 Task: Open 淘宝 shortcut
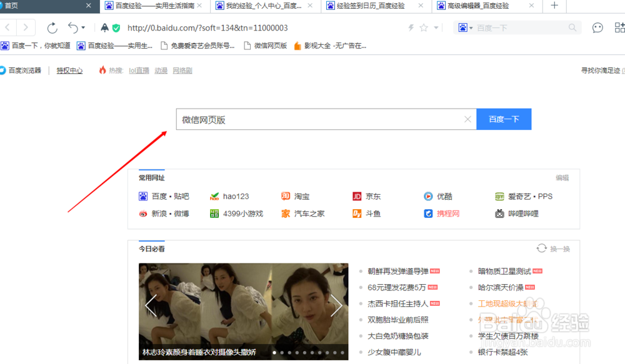(296, 196)
